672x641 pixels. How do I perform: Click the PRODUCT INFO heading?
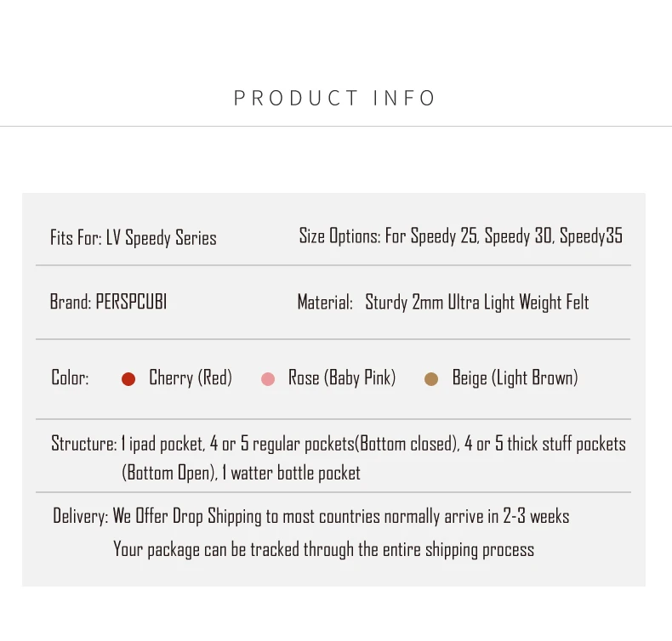tap(334, 98)
